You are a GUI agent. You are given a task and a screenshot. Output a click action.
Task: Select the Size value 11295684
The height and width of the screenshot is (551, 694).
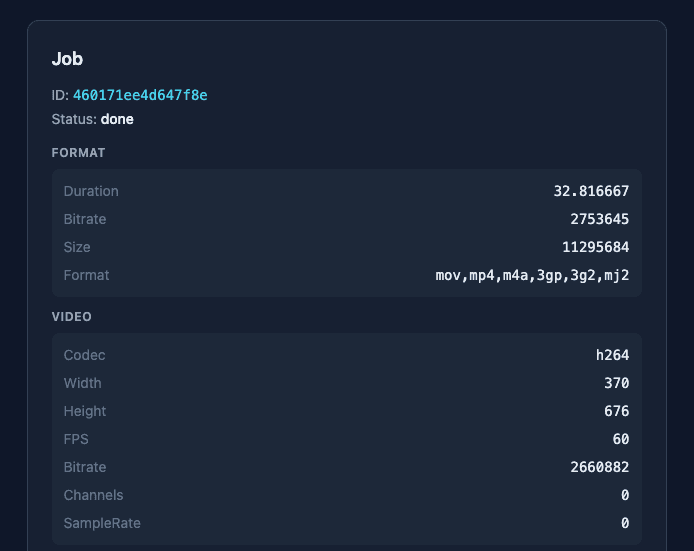coord(595,247)
